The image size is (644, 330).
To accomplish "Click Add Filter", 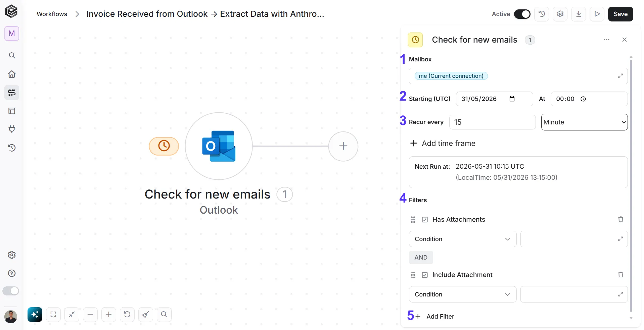I will pyautogui.click(x=435, y=316).
